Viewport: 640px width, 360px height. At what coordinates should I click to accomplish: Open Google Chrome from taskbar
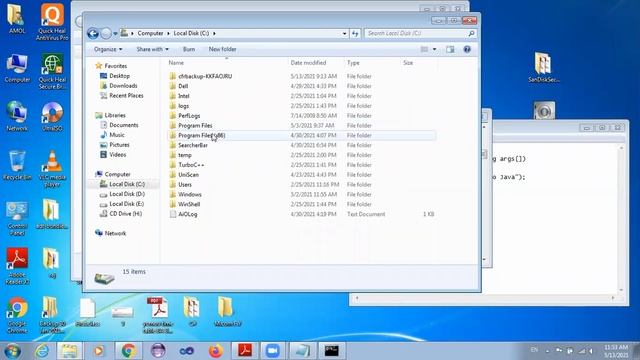(128, 351)
